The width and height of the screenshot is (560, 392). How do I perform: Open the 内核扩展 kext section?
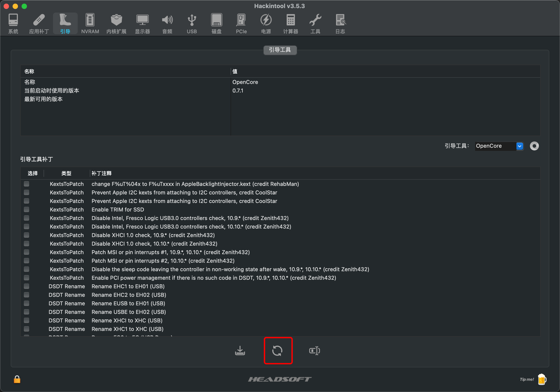[x=116, y=24]
